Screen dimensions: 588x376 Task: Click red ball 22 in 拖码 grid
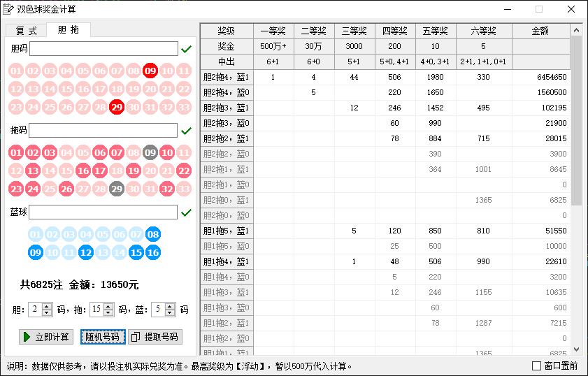[x=184, y=171]
